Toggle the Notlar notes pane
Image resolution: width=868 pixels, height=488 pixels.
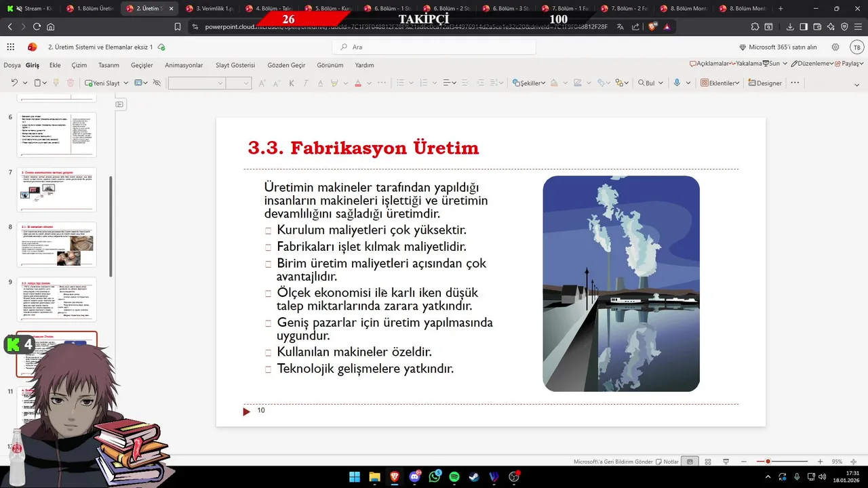click(x=667, y=462)
